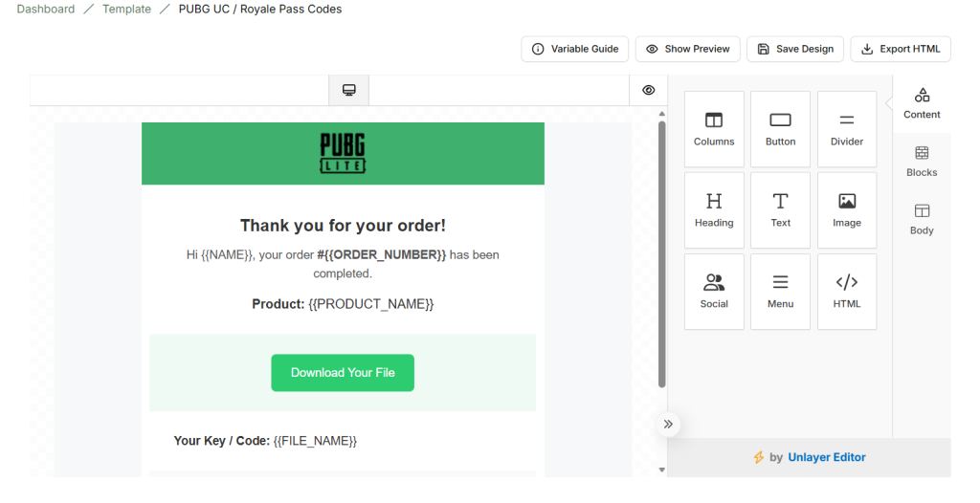Select the Button content tool

tap(780, 129)
